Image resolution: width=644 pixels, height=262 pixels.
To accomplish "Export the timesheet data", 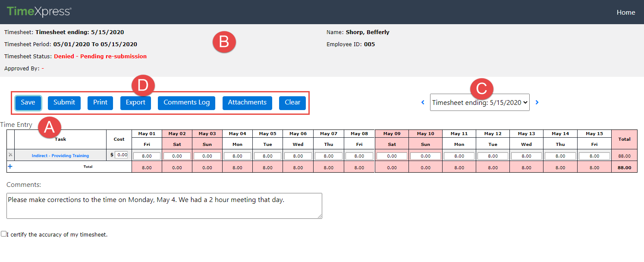I will tap(135, 103).
